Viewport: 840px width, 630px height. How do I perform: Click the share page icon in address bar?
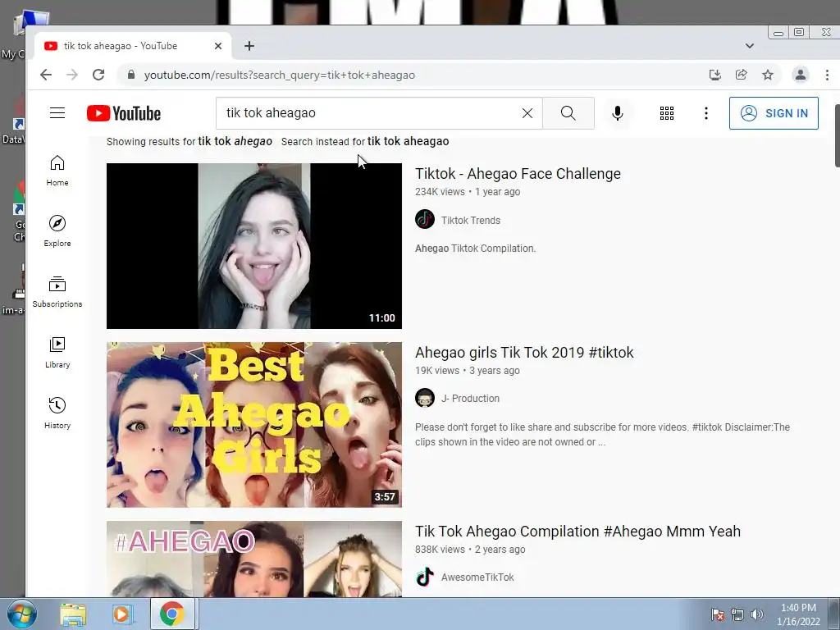point(742,75)
